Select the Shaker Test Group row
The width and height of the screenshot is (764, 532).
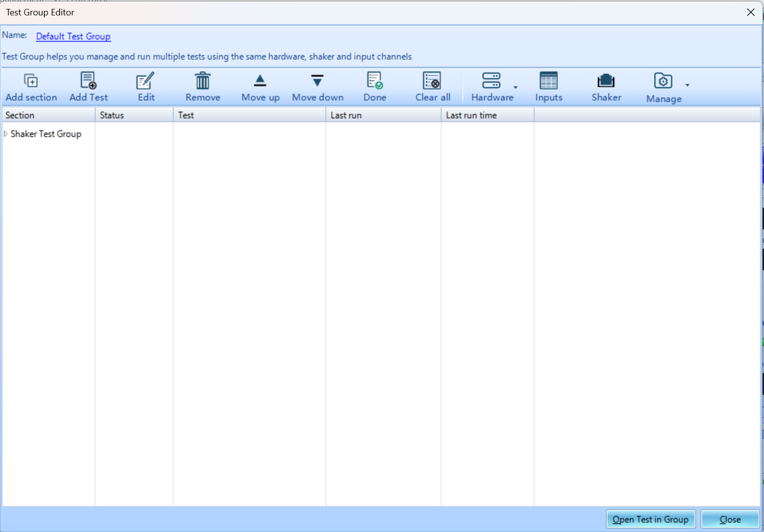click(x=46, y=134)
